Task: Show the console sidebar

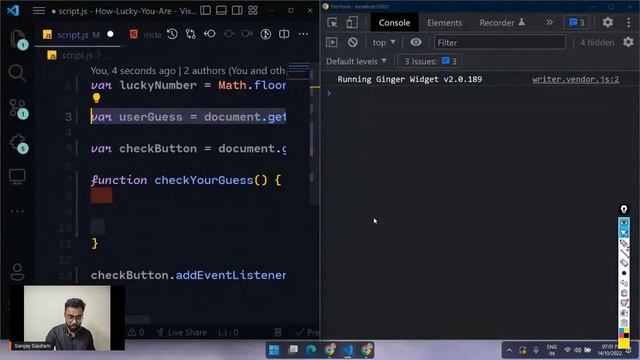Action: tap(332, 42)
